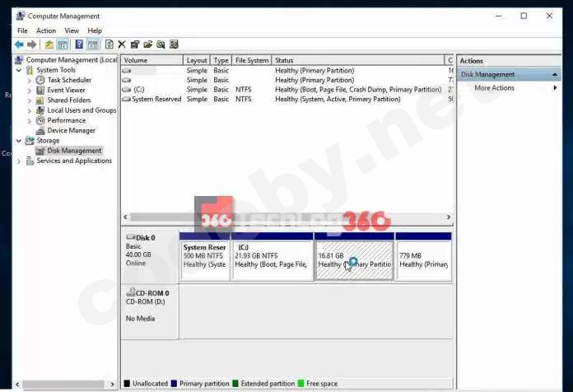Sort by the Layout column header
The height and width of the screenshot is (392, 573).
(197, 60)
